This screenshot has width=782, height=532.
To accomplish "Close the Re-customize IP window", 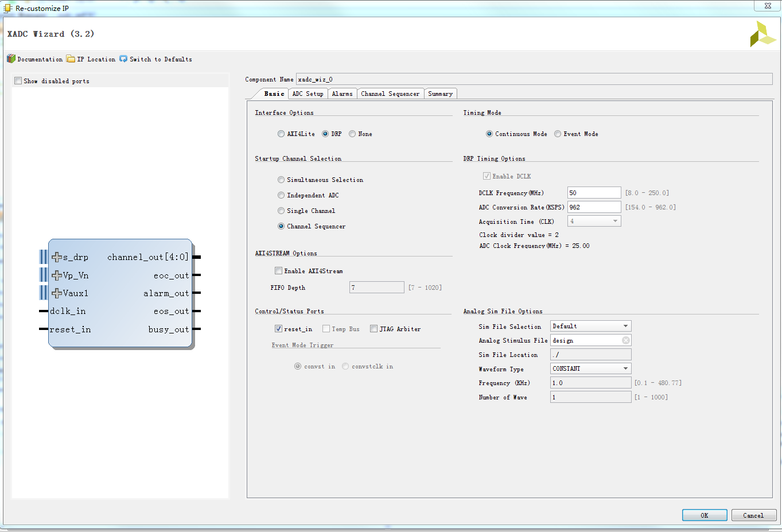I will (x=768, y=6).
